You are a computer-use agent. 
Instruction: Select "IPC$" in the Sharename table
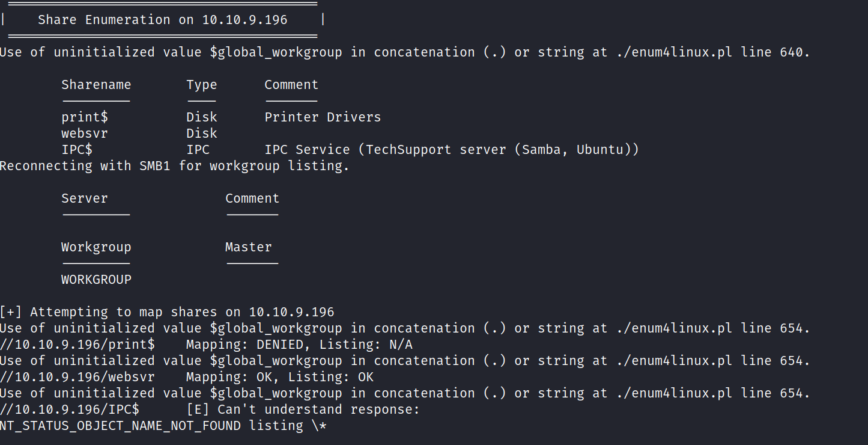click(77, 150)
